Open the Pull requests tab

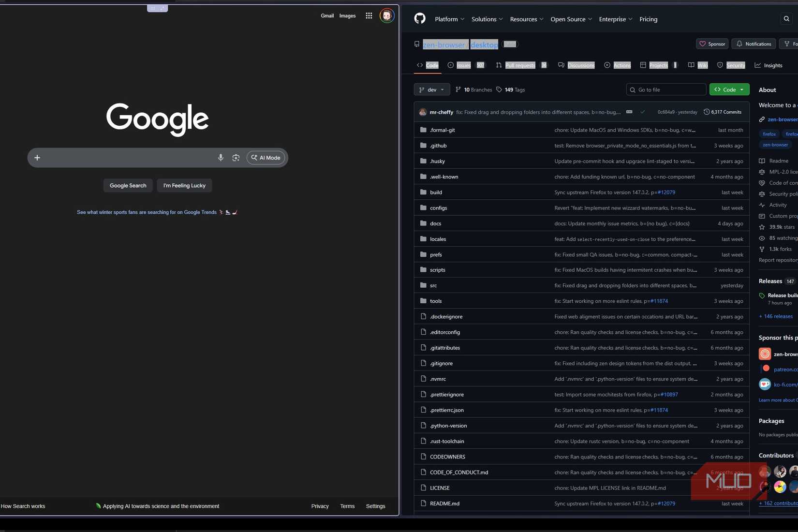pos(520,65)
